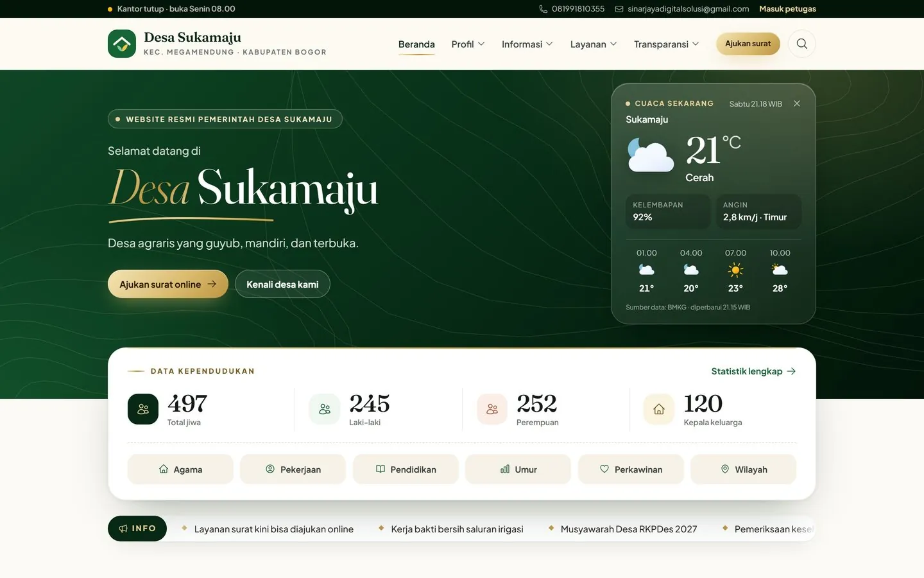This screenshot has height=578, width=924.
Task: Open the Wilayah statistics tab
Action: pyautogui.click(x=744, y=469)
